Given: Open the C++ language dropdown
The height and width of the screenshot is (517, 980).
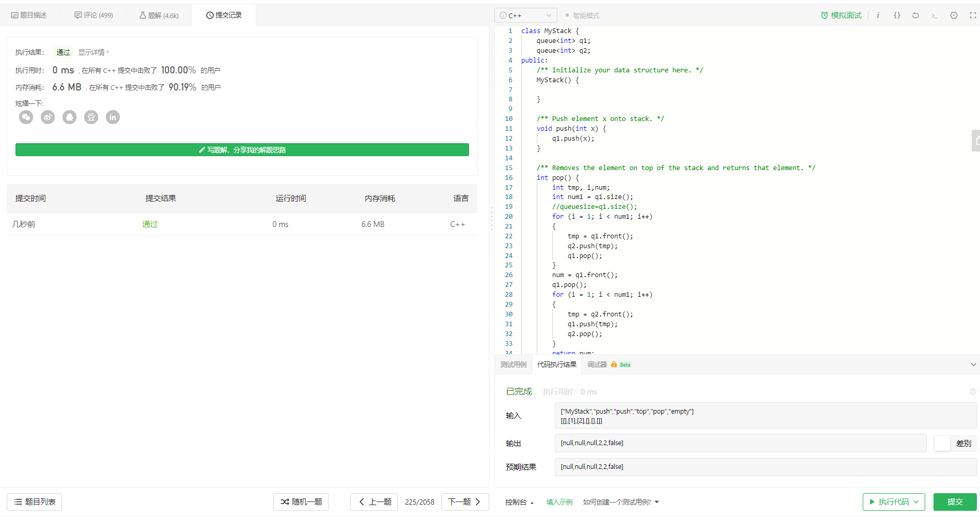Looking at the screenshot, I should coord(526,16).
